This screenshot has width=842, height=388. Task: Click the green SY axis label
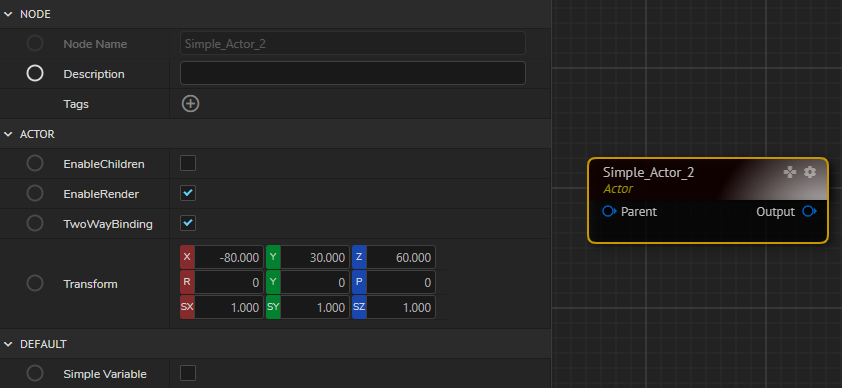[273, 308]
